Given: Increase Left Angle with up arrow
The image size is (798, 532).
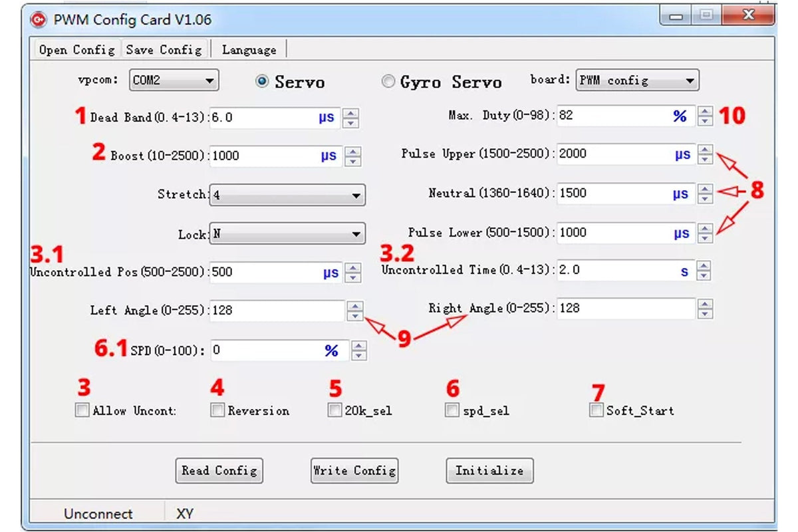Looking at the screenshot, I should click(x=356, y=306).
